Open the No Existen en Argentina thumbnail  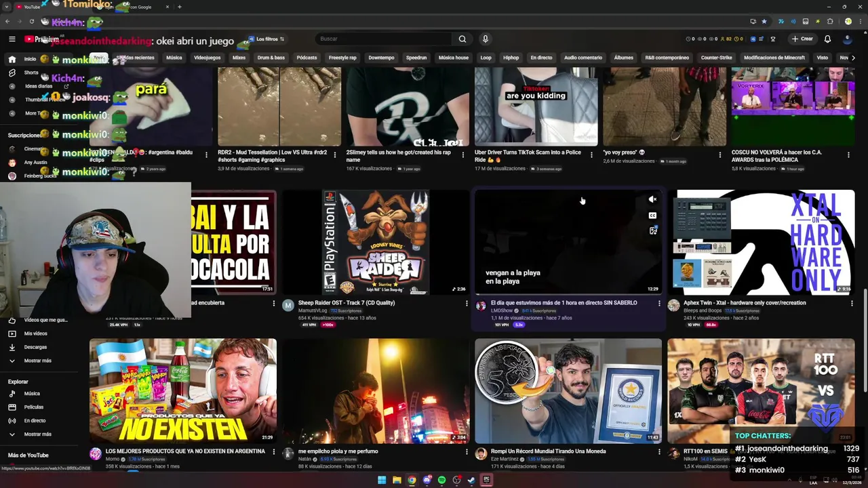(x=183, y=391)
